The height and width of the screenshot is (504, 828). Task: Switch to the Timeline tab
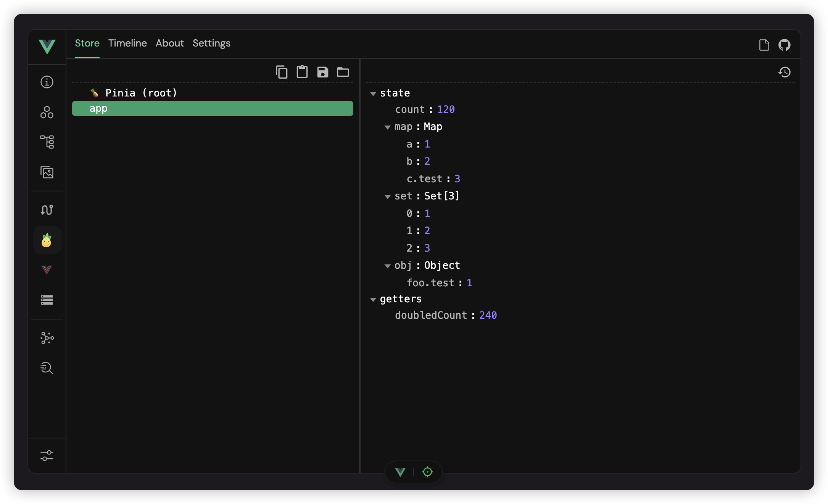(127, 43)
